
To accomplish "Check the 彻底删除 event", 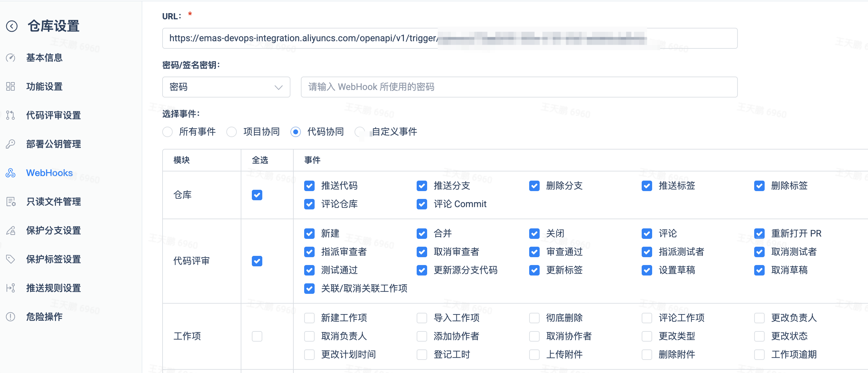I will click(534, 318).
